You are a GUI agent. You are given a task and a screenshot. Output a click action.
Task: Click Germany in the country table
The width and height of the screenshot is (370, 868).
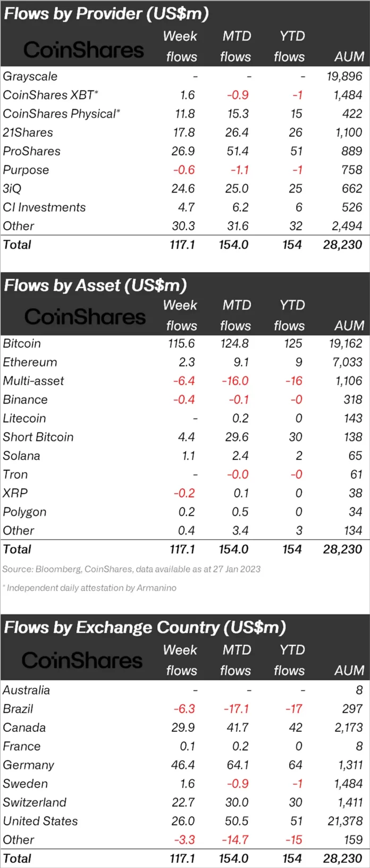(x=29, y=765)
